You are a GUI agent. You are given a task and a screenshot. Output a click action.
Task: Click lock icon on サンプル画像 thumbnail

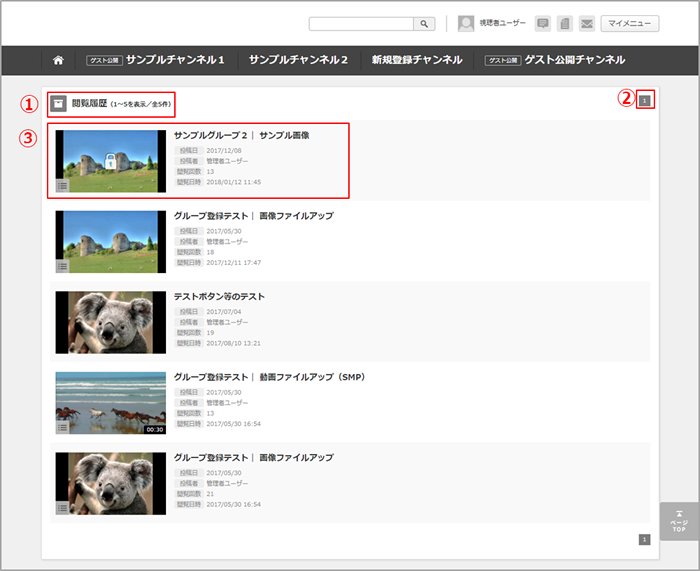(x=110, y=161)
